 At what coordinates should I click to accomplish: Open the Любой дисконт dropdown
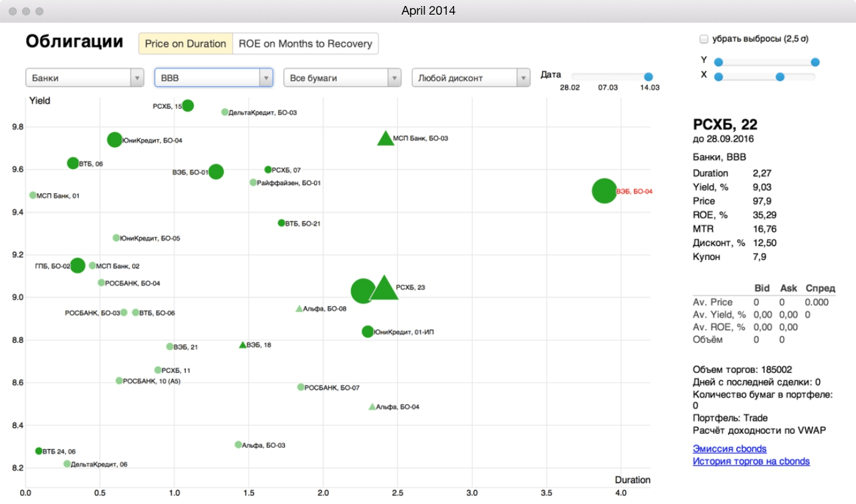pyautogui.click(x=471, y=78)
